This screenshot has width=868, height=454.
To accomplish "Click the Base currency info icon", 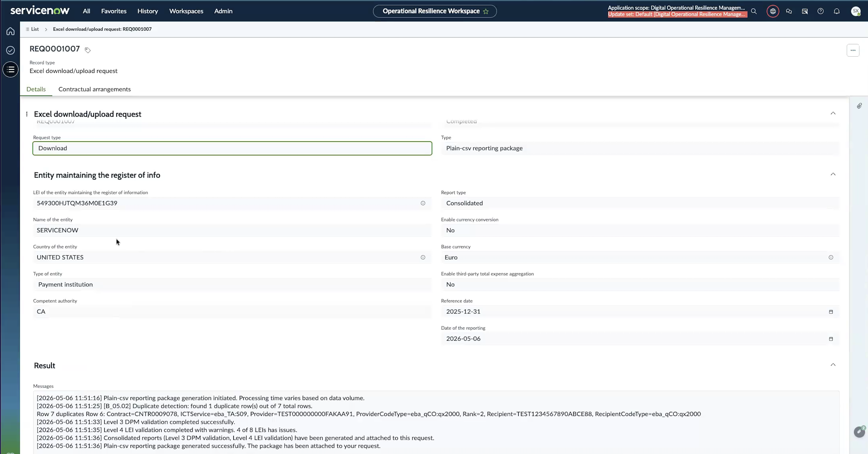I will [x=831, y=257].
